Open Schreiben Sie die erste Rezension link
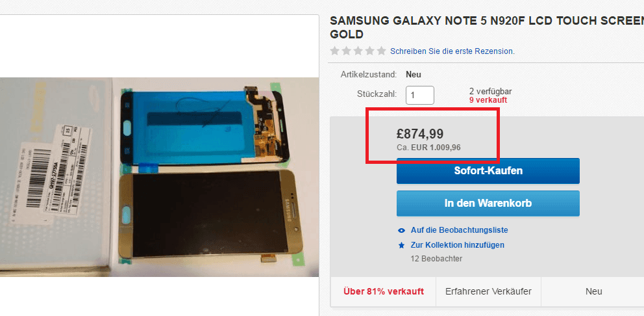The height and width of the screenshot is (316, 644). (452, 51)
